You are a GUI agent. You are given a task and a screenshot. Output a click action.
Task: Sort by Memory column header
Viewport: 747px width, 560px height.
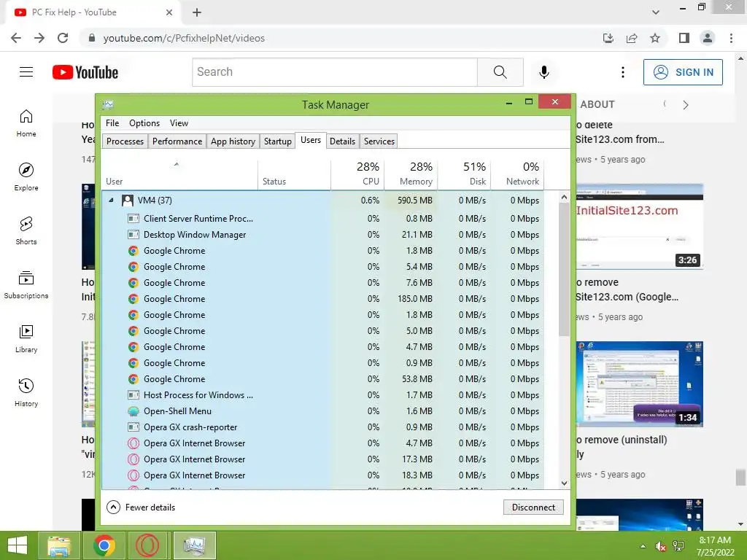411,174
